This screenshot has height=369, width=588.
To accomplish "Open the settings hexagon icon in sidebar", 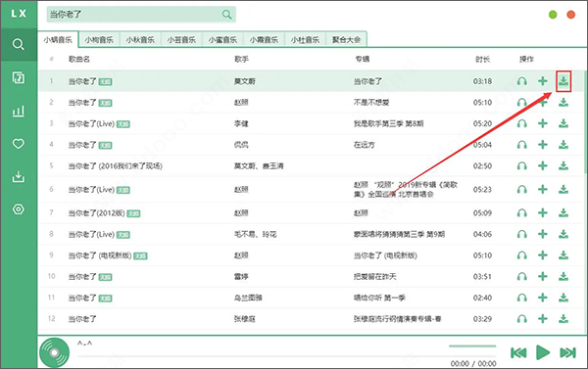I will [x=19, y=209].
